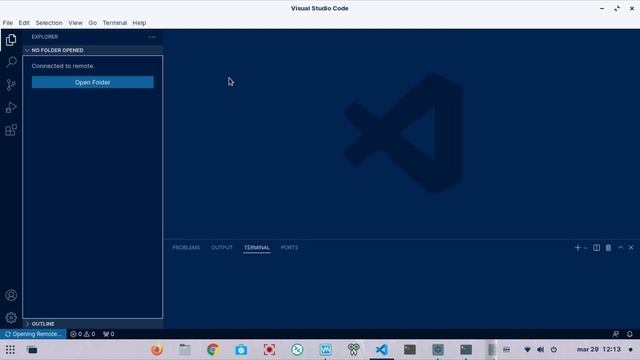This screenshot has height=360, width=640.
Task: Open the Search view in activity bar
Action: 11,62
